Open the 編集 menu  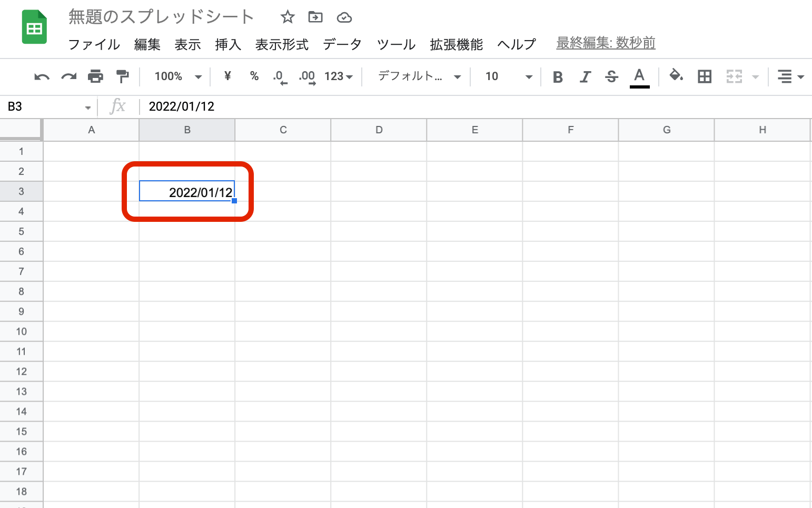(147, 45)
